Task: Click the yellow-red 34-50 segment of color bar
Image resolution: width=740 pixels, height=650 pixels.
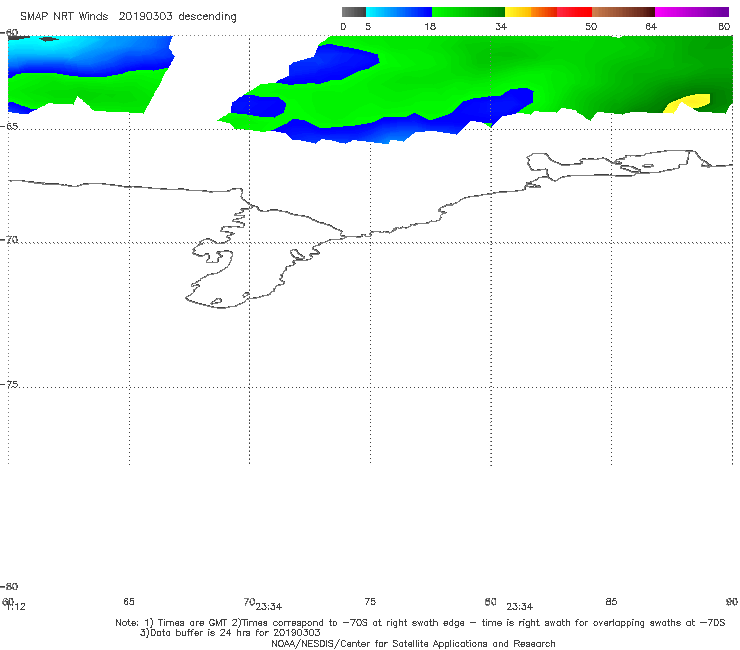Action: pos(548,12)
